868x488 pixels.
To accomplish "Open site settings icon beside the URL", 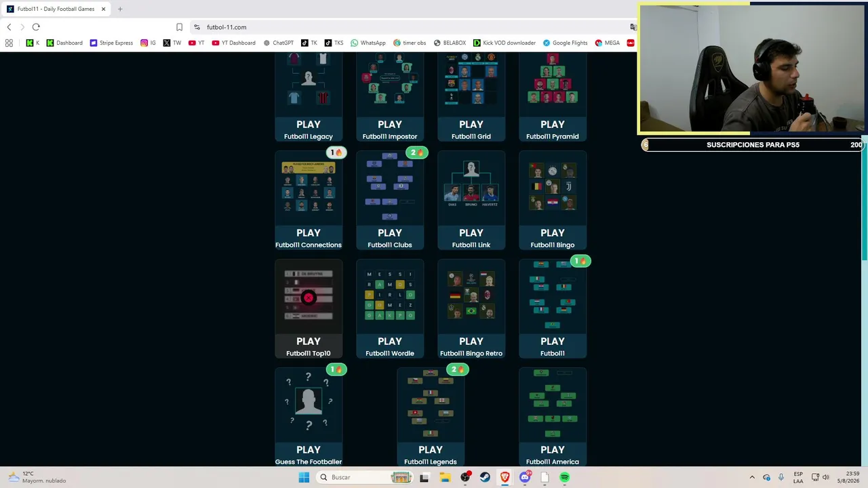I will 197,27.
